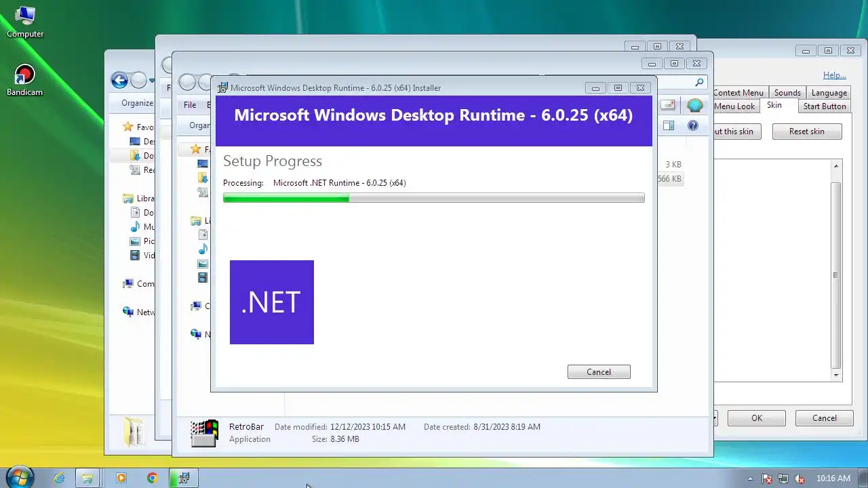Select Recent Places in rear Explorer sidebar
Screen dimensions: 868x488
point(142,170)
